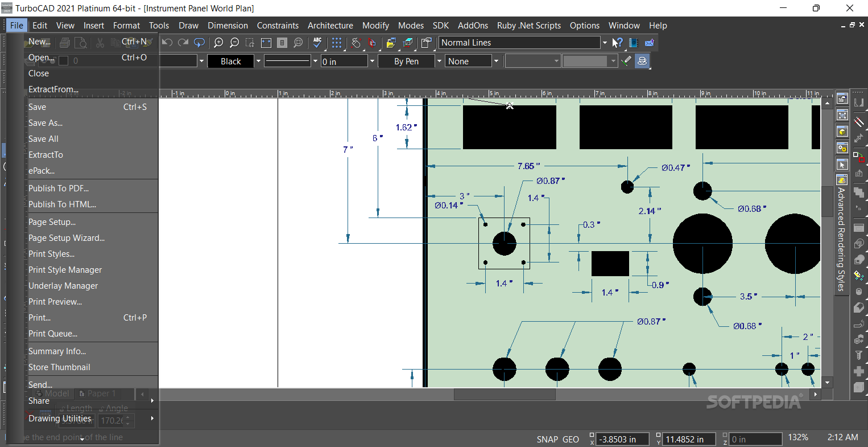Expand the Drawing Utilities submenu

[x=91, y=419]
